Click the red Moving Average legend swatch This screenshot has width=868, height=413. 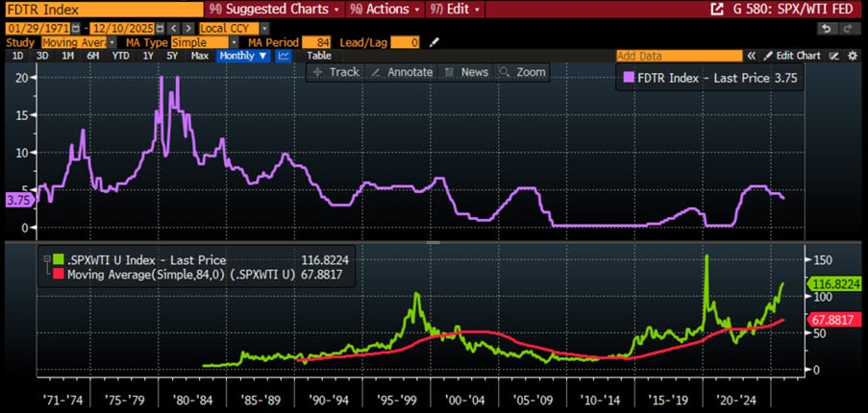pyautogui.click(x=58, y=273)
